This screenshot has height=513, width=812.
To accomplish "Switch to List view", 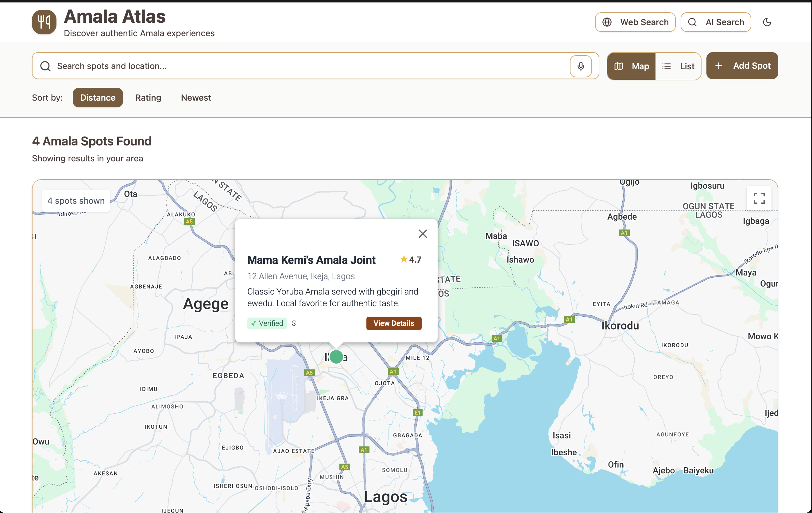I will pyautogui.click(x=678, y=66).
